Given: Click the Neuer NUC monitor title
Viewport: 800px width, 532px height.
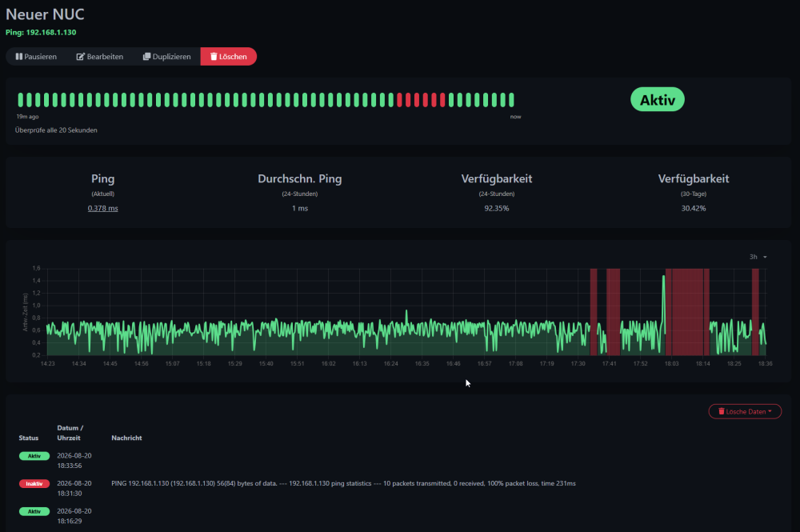Looking at the screenshot, I should [x=45, y=14].
